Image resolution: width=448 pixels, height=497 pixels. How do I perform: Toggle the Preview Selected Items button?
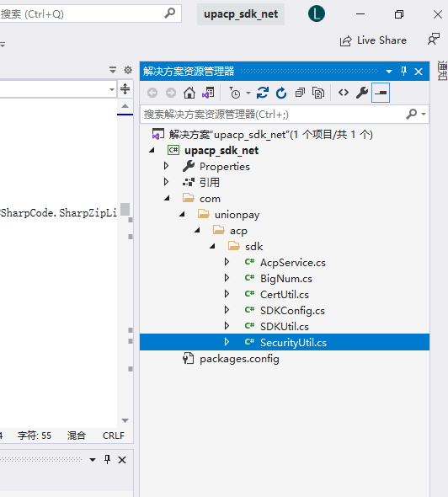click(380, 93)
